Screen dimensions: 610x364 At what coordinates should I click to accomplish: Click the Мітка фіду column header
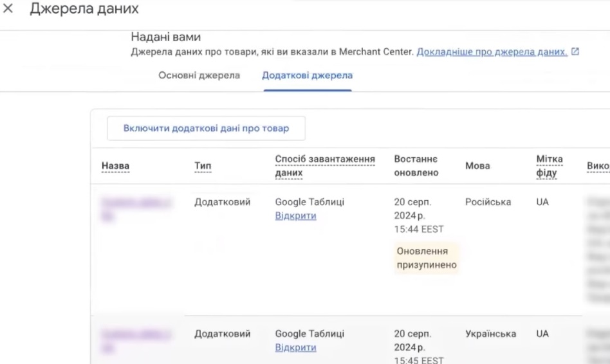click(549, 166)
